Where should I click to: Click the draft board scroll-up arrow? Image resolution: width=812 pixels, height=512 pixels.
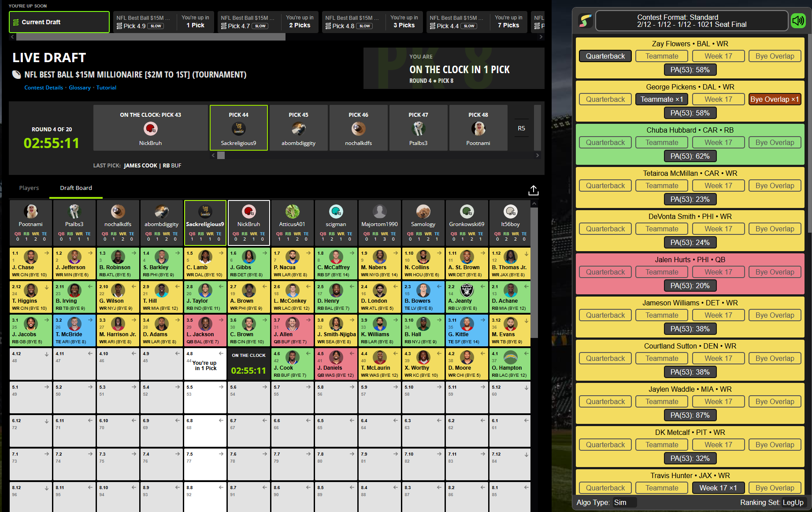[x=534, y=204]
